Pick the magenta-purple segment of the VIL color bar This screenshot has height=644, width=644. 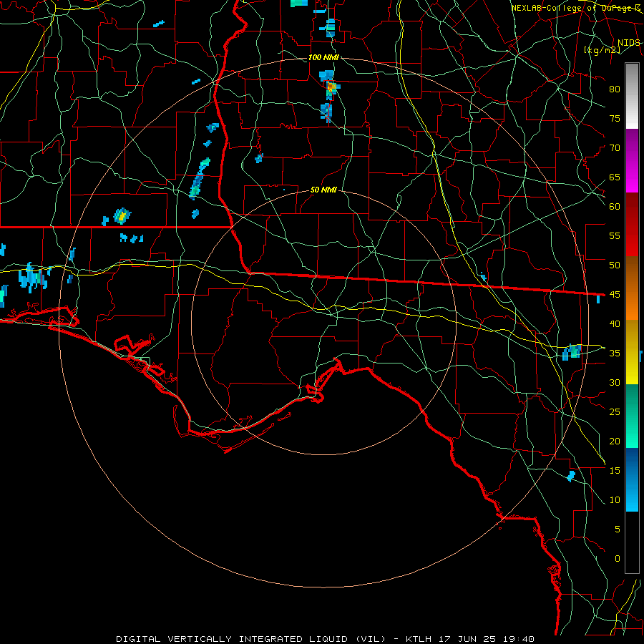(632, 160)
